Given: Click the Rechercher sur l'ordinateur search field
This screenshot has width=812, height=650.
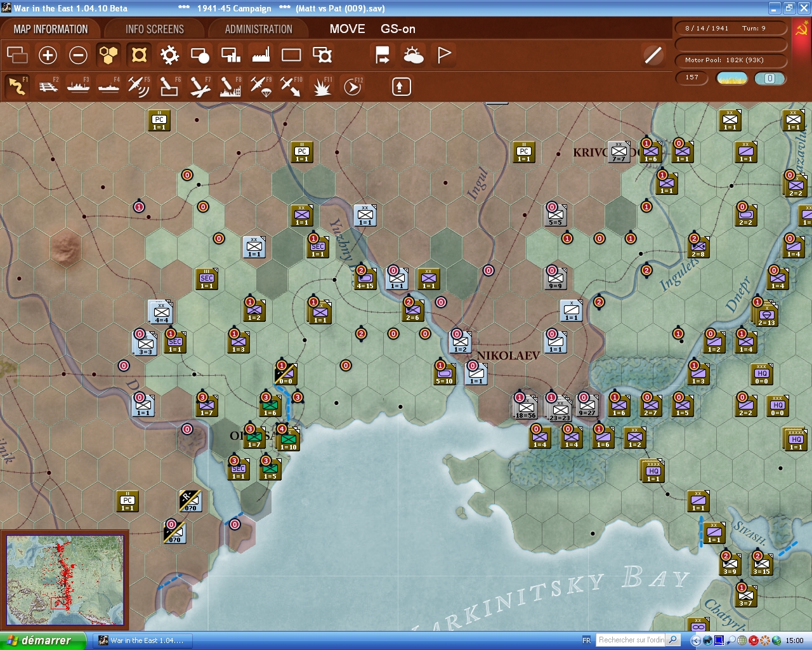Looking at the screenshot, I should (632, 640).
